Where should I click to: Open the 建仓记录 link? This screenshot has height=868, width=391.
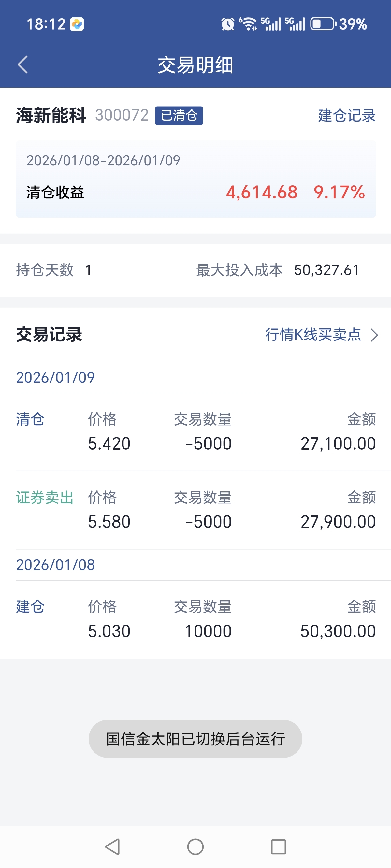[x=346, y=116]
